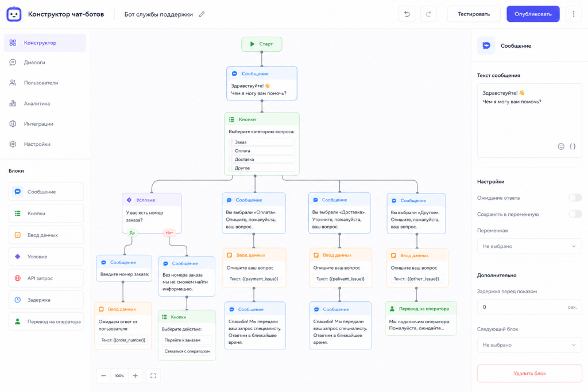Click API запрос globe icon
This screenshot has height=392, width=588.
(18, 278)
